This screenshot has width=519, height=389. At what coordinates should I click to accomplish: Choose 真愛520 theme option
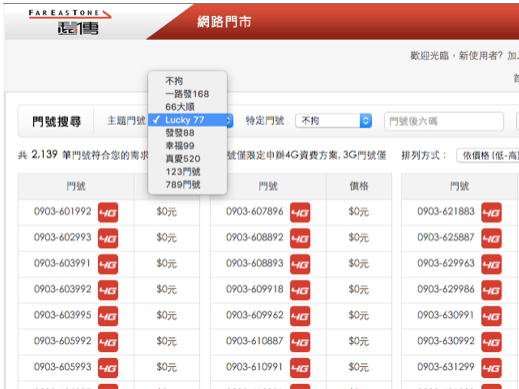[188, 159]
